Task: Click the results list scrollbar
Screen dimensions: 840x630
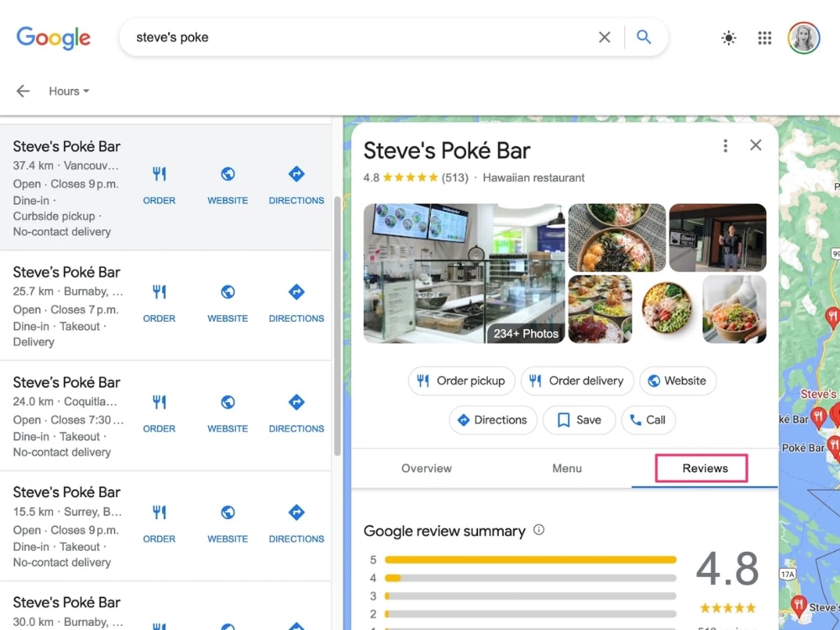Action: 337,326
